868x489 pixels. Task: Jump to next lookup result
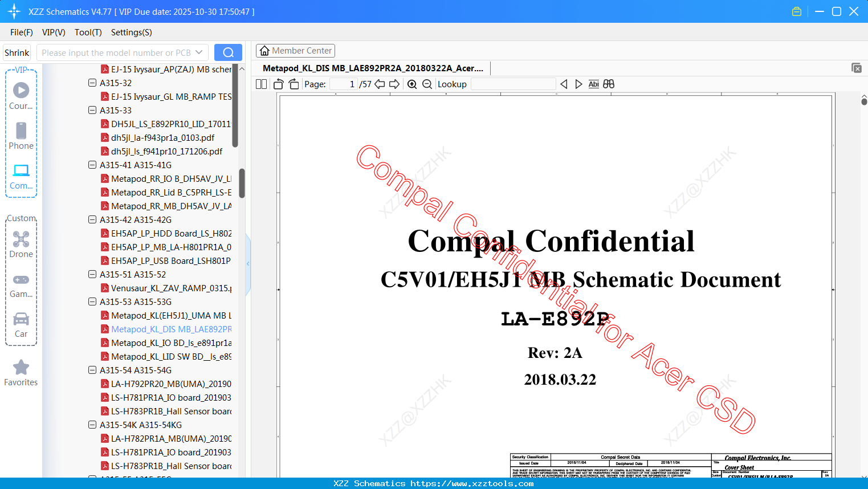coord(578,84)
